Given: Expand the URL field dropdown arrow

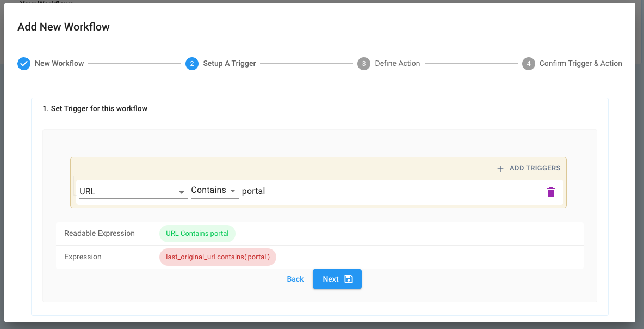Looking at the screenshot, I should (182, 192).
